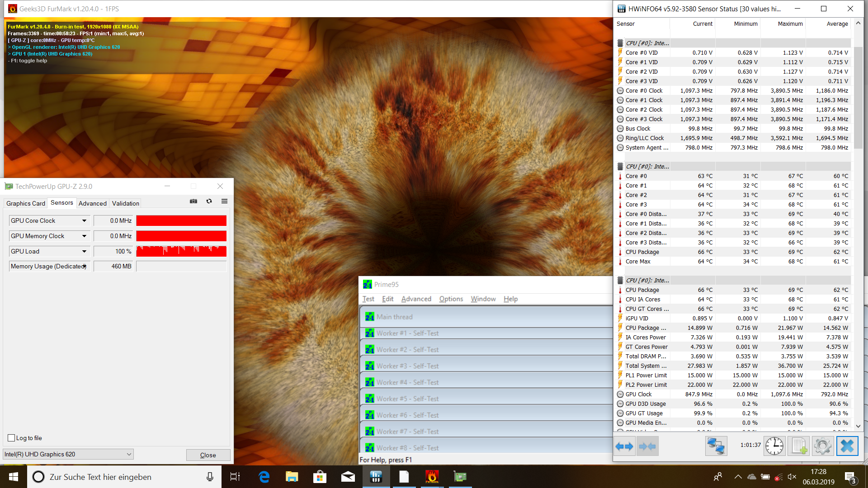The height and width of the screenshot is (488, 868).
Task: Reset the HWiNFO sensor clock timer
Action: [x=774, y=446]
